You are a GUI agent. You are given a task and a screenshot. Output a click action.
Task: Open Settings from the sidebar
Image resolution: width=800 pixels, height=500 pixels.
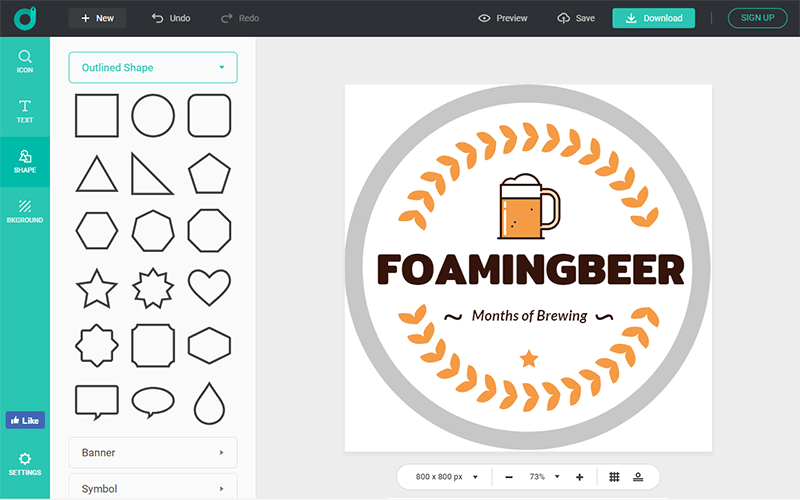point(25,464)
